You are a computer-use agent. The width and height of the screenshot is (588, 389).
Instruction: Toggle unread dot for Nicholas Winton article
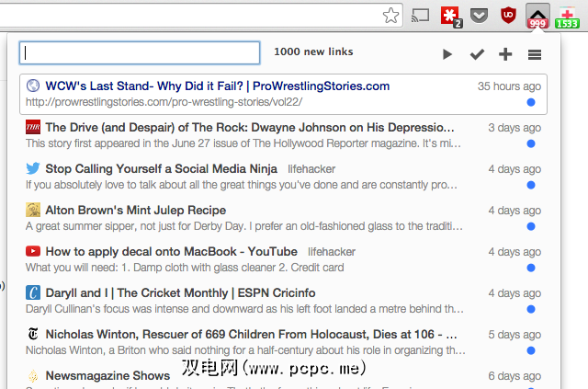[x=531, y=350]
